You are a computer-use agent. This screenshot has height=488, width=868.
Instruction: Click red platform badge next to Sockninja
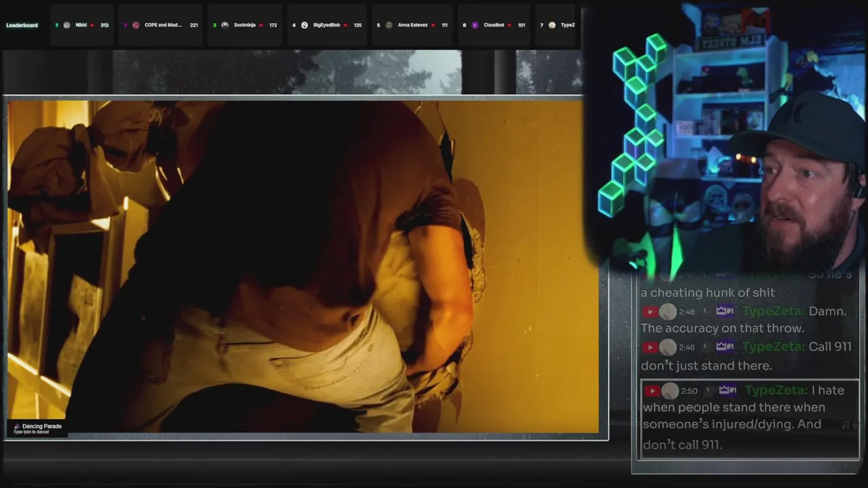point(261,25)
